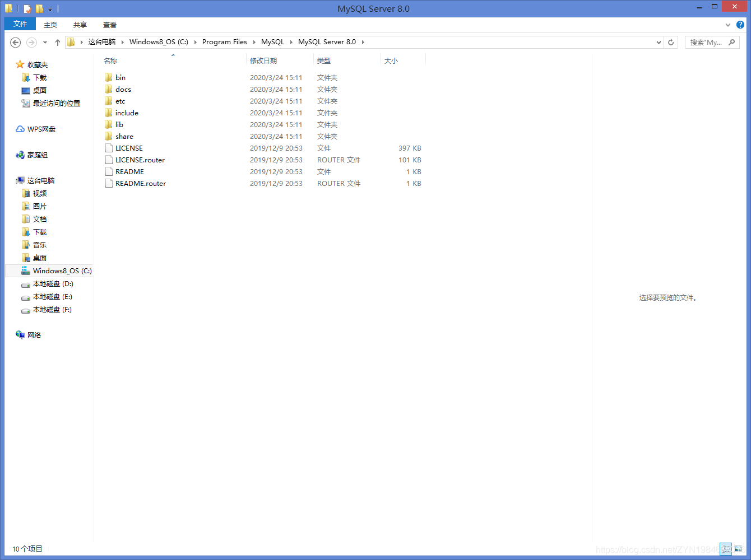
Task: Click the search magnifier icon
Action: coord(732,42)
